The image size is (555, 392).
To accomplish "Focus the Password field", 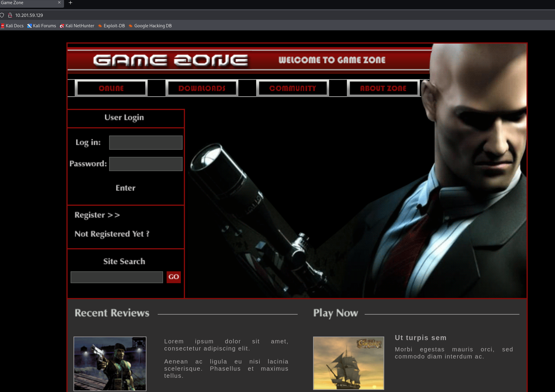I will pyautogui.click(x=146, y=164).
